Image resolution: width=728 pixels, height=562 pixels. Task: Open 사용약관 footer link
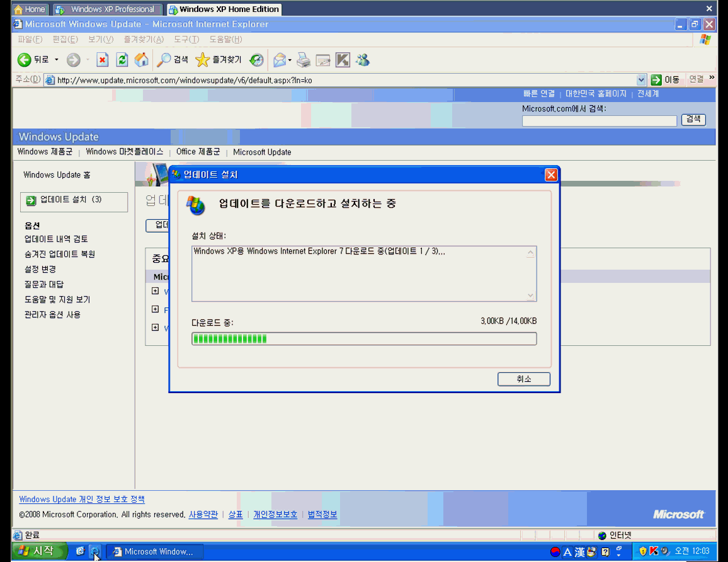point(203,514)
